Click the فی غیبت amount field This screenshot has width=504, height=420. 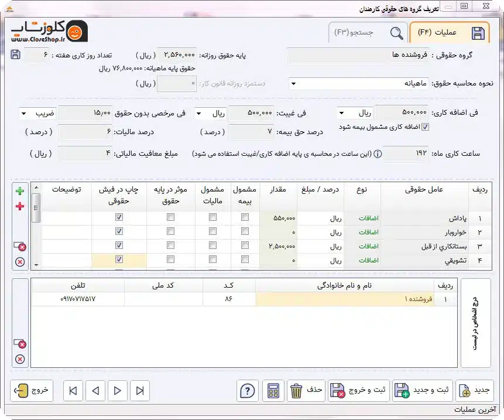click(x=251, y=113)
